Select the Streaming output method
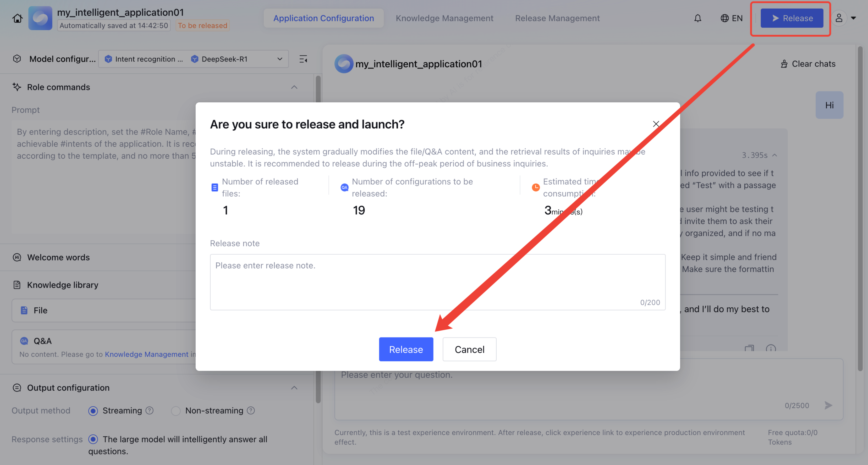 (93, 411)
